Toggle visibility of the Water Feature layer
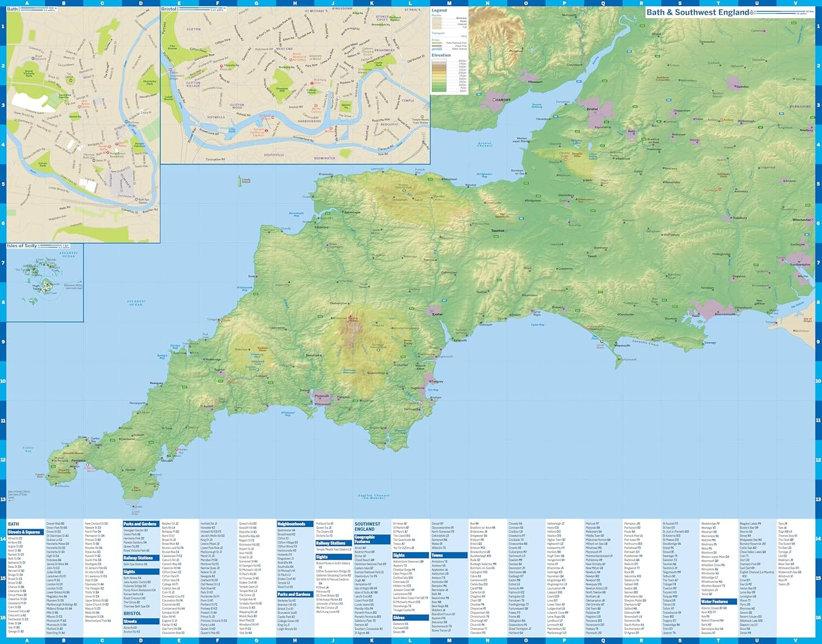 (x=436, y=49)
